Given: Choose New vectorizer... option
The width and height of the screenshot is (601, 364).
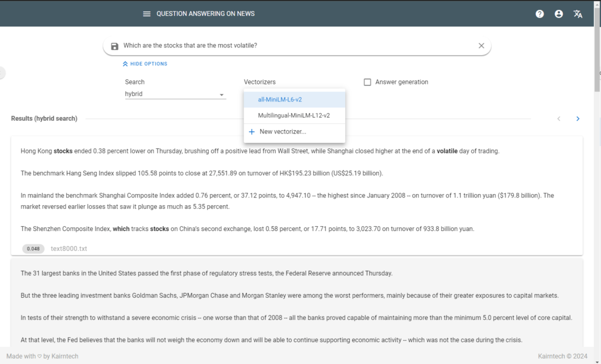Looking at the screenshot, I should click(295, 132).
